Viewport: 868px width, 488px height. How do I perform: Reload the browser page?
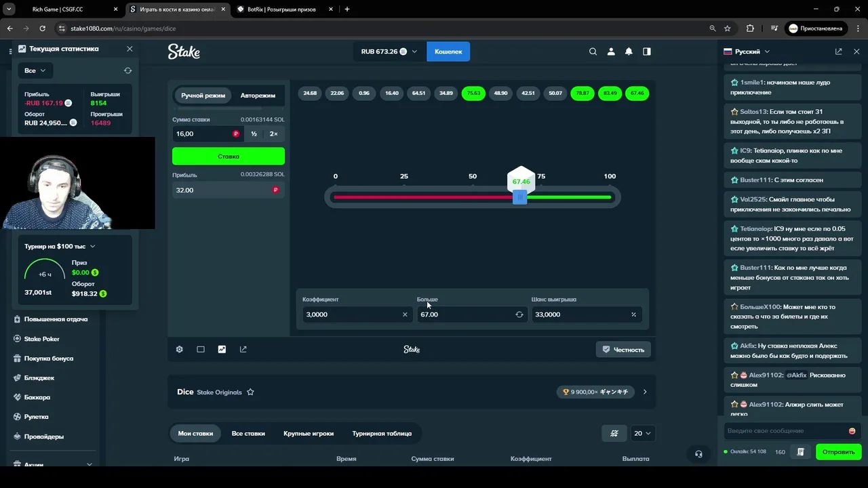42,28
